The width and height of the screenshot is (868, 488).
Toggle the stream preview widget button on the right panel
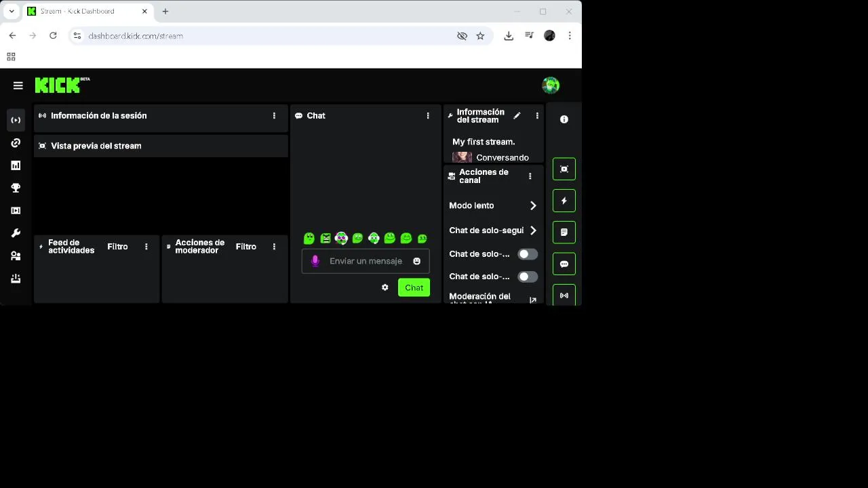[564, 169]
